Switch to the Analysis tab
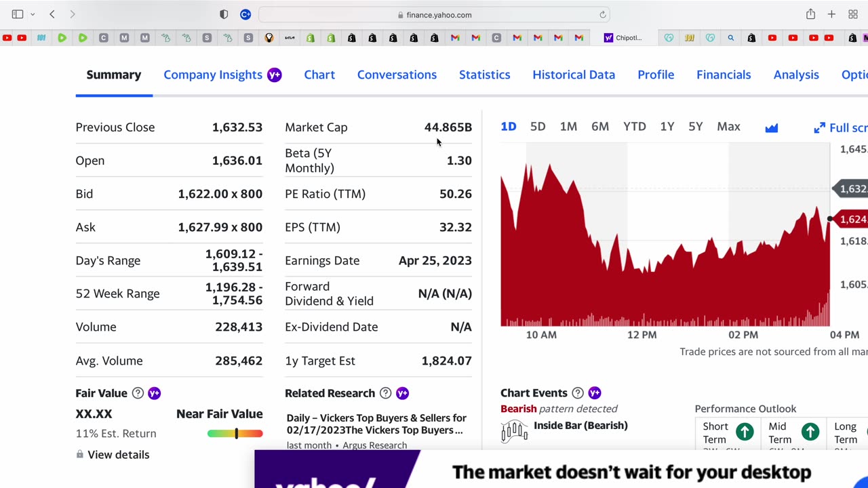 796,75
